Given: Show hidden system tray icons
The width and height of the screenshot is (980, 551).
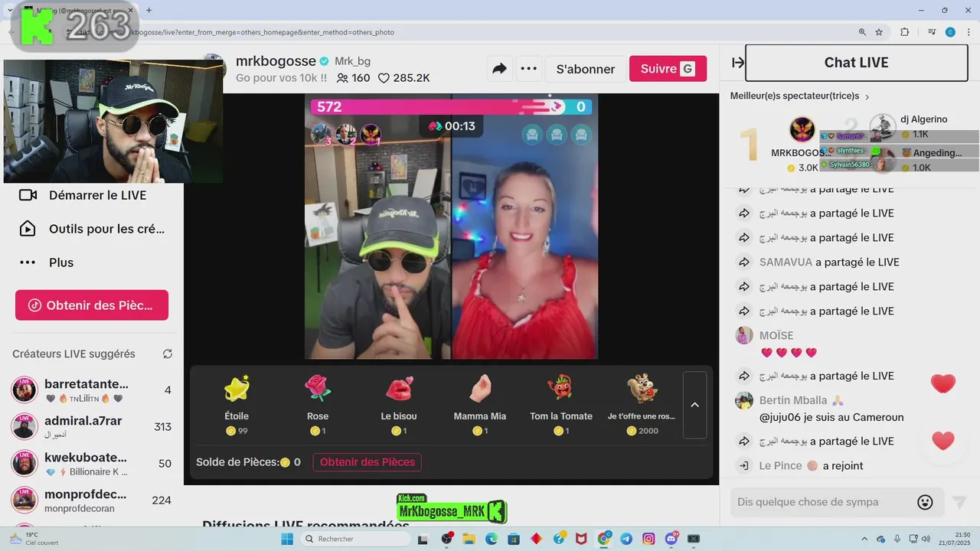Looking at the screenshot, I should coord(864,539).
